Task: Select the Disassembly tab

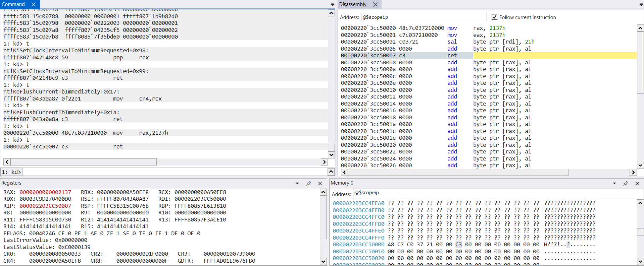Action: point(353,4)
